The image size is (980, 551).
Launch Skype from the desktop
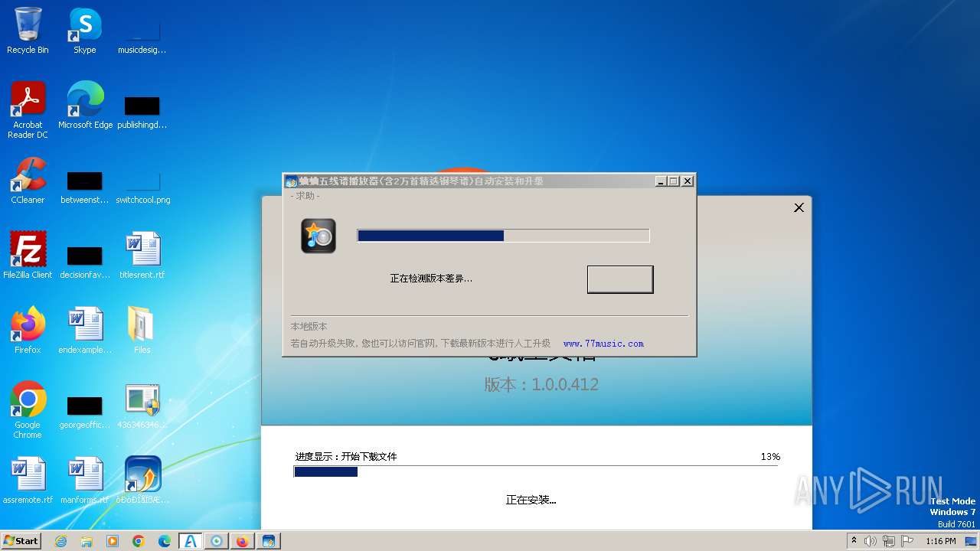85,31
